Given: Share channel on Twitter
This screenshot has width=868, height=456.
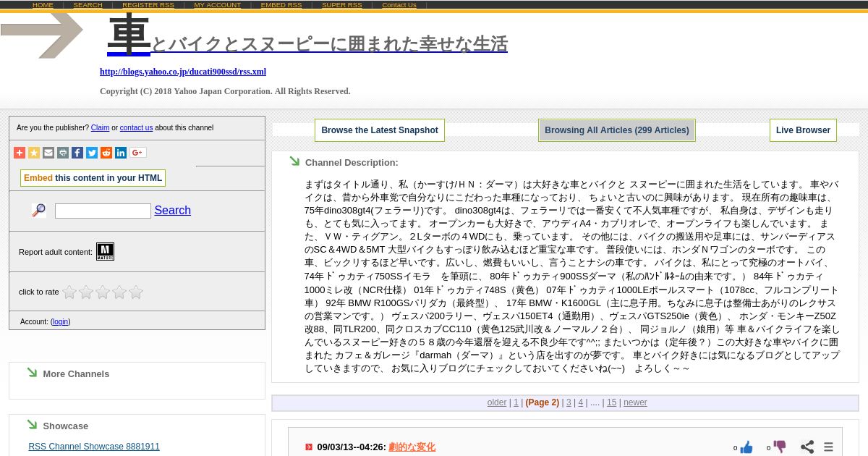Looking at the screenshot, I should [92, 153].
